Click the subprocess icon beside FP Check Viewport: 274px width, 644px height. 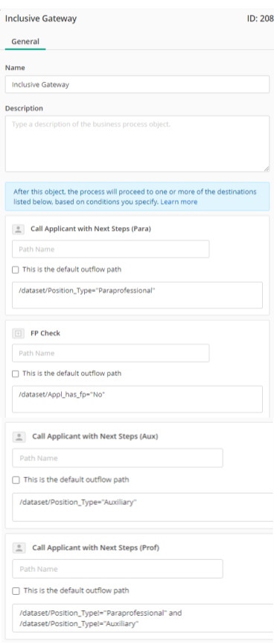[18, 334]
